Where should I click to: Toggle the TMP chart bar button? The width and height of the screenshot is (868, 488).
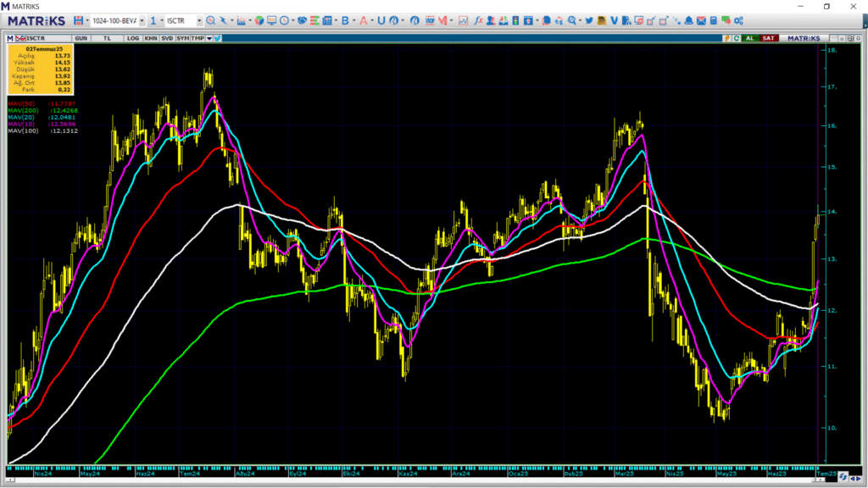(x=198, y=38)
